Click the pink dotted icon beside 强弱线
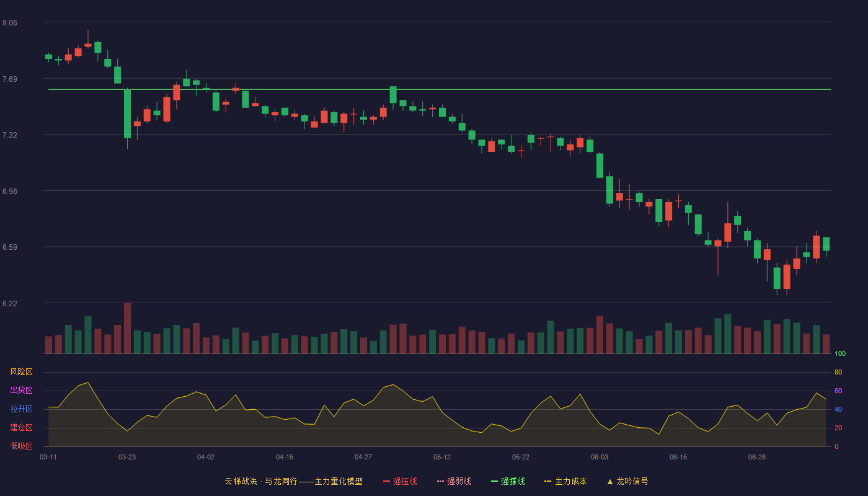 440,481
